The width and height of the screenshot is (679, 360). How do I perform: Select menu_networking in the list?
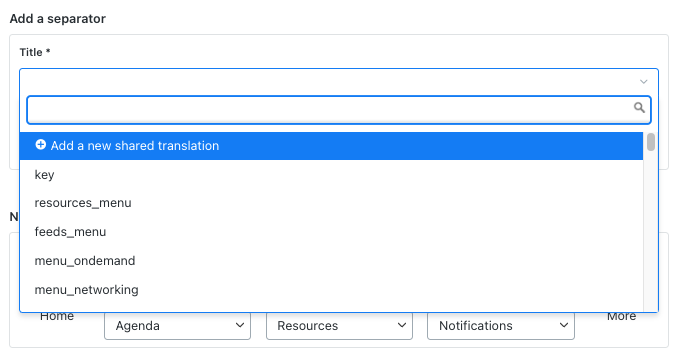tap(331, 289)
